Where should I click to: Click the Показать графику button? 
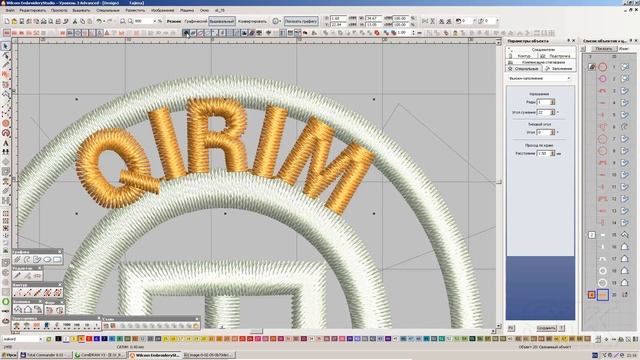pos(301,21)
